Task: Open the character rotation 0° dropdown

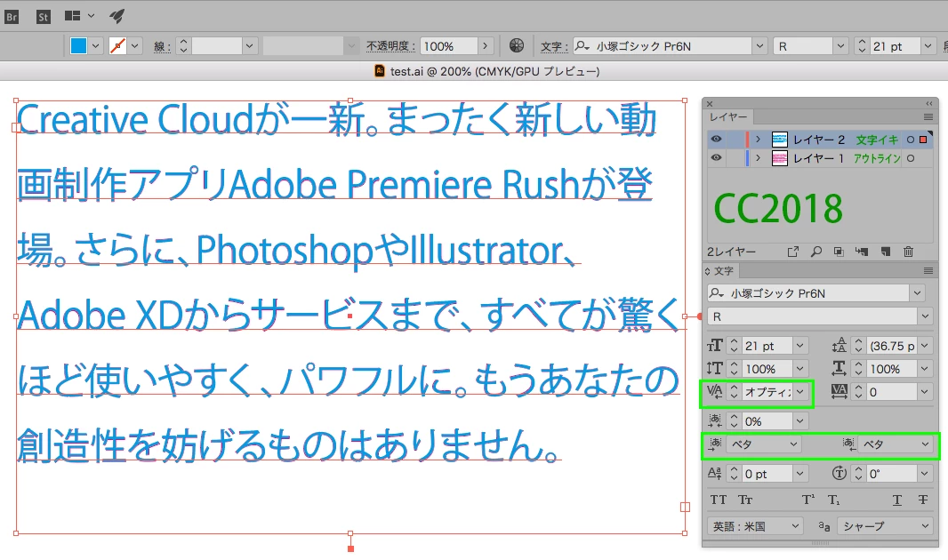Action: tap(924, 474)
